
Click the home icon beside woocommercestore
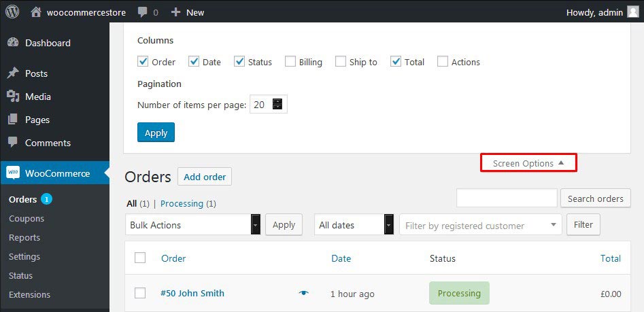click(36, 12)
